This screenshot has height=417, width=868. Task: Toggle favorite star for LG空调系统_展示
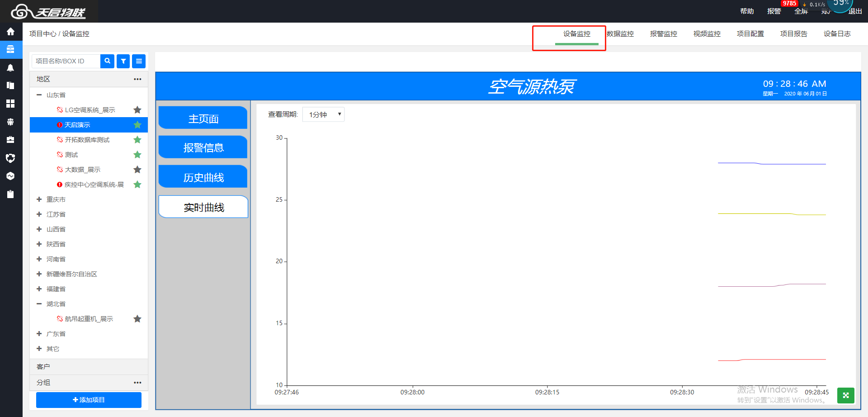pos(137,110)
